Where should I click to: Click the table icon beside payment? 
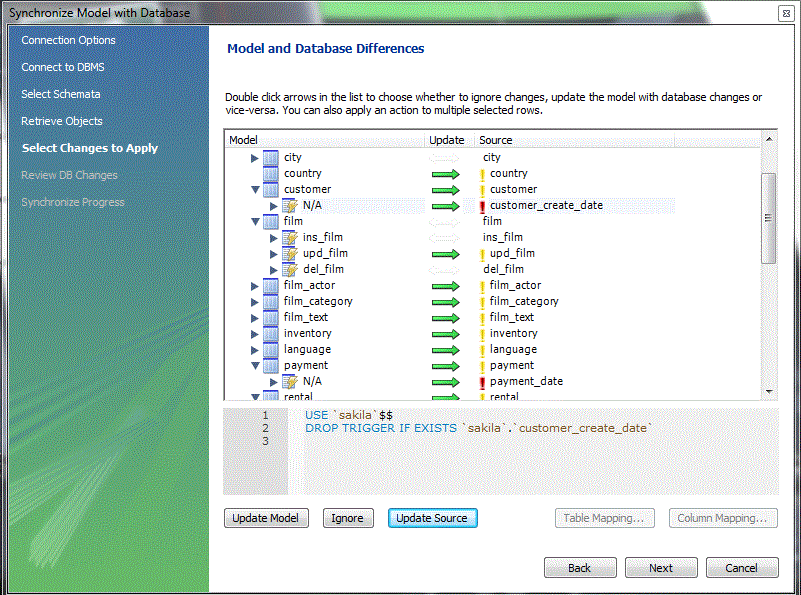[270, 365]
